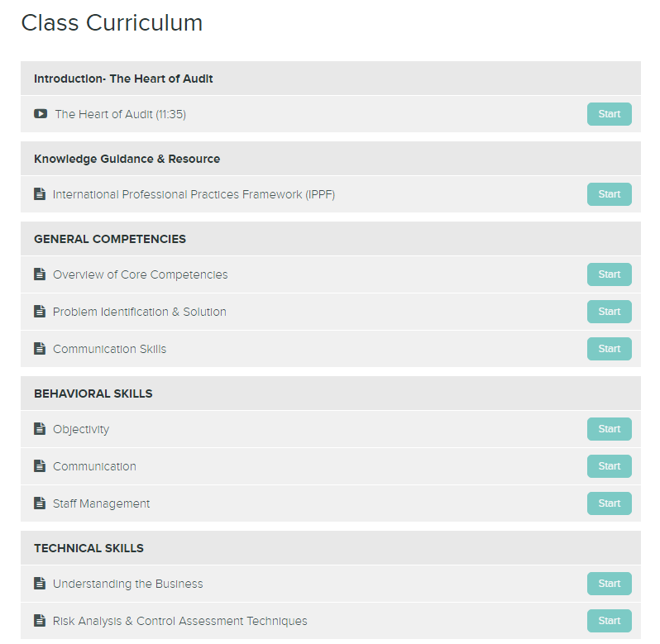The height and width of the screenshot is (644, 660).
Task: Click the video icon beside The Heart of Audit
Action: 41,113
